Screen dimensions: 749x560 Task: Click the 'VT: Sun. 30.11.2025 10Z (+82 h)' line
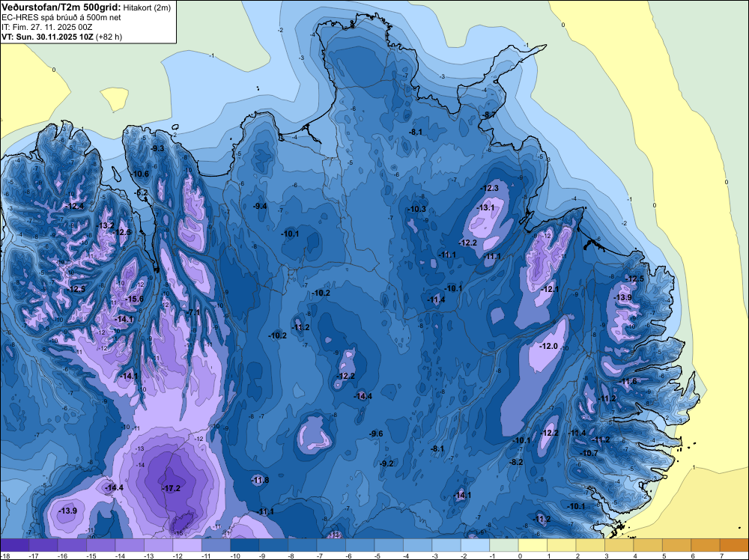pos(61,37)
